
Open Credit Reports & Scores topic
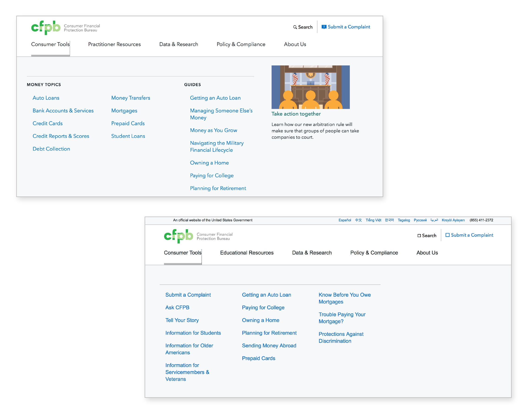(x=61, y=136)
